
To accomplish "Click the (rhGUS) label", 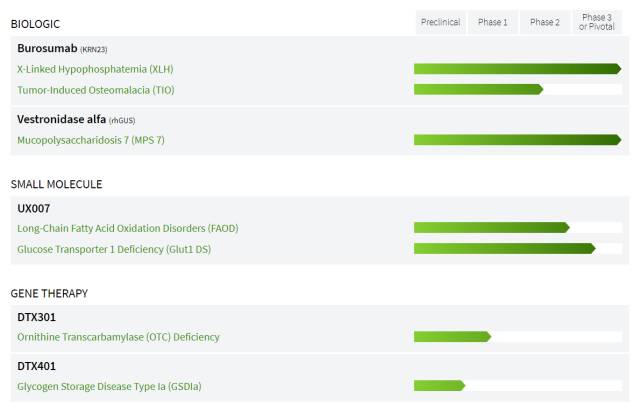I will 122,121.
